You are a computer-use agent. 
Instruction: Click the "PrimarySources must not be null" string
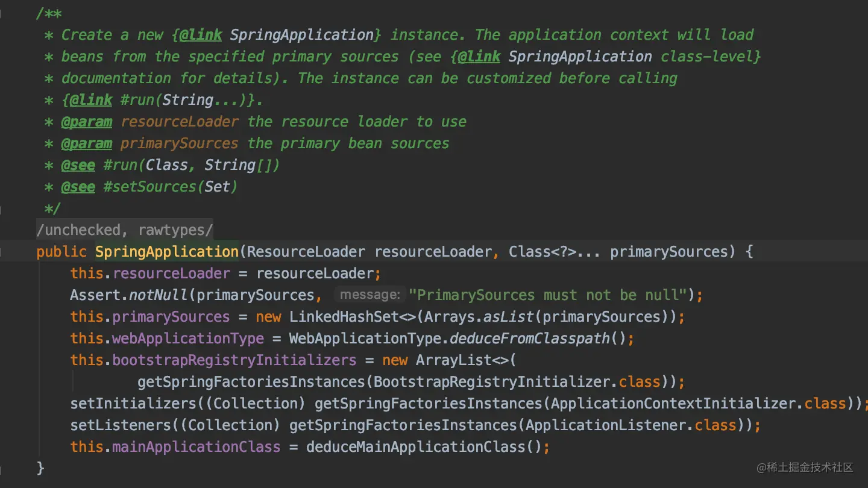(x=549, y=295)
